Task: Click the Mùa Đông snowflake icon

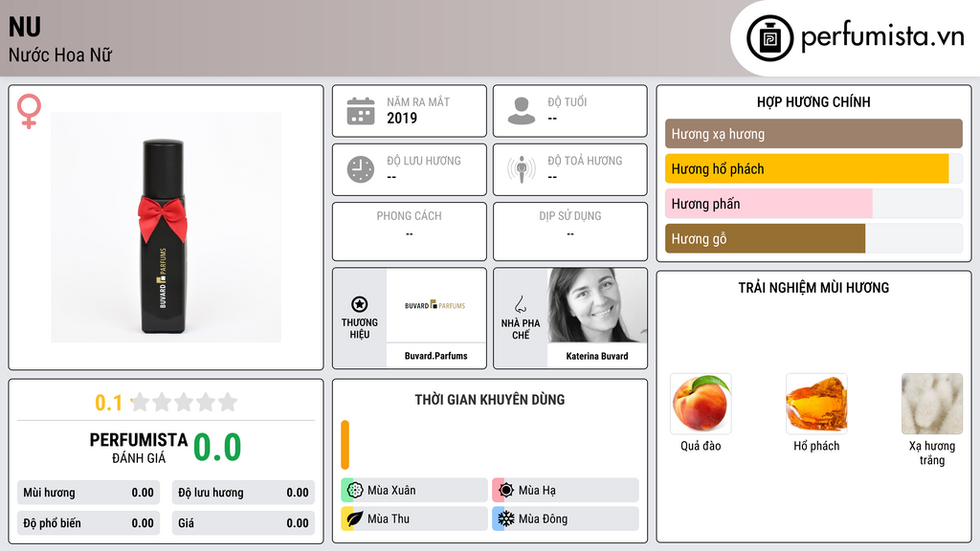Action: point(505,518)
